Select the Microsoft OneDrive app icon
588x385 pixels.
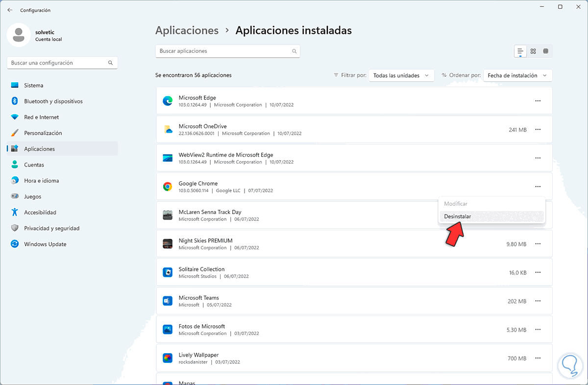pos(168,129)
